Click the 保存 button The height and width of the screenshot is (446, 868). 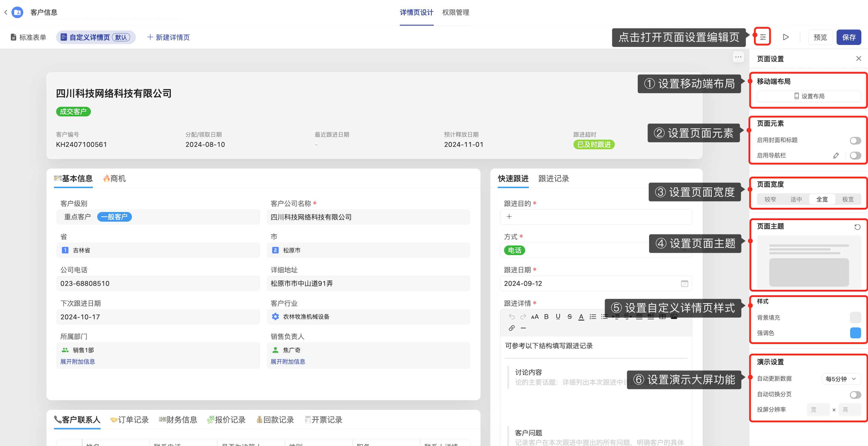[x=849, y=37]
